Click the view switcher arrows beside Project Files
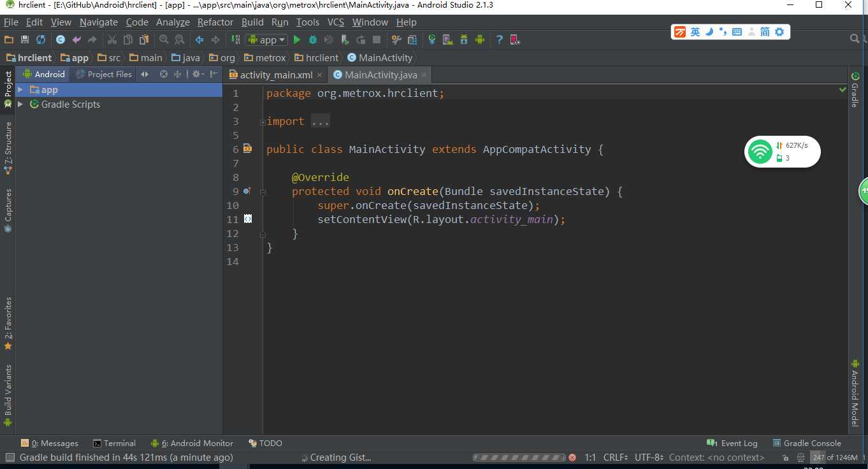868x469 pixels. pos(145,74)
